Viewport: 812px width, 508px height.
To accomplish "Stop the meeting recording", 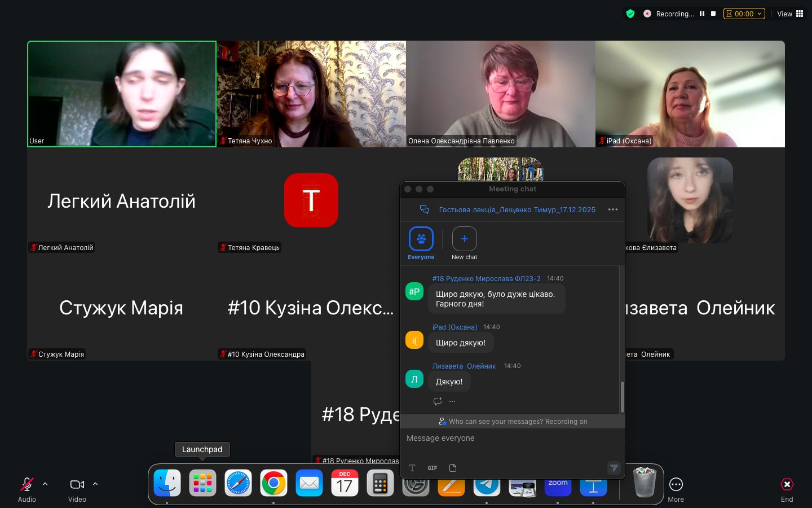I will [713, 14].
